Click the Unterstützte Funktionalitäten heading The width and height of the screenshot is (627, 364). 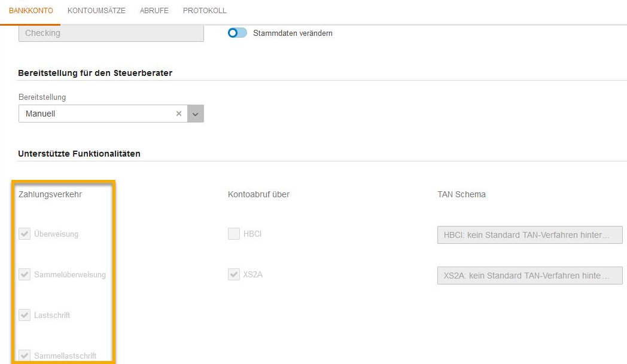pos(79,154)
